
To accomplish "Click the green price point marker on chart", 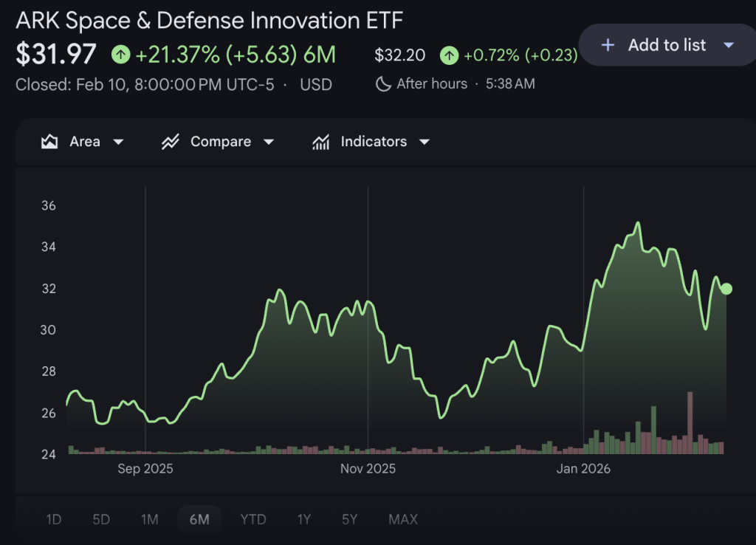I will [726, 289].
